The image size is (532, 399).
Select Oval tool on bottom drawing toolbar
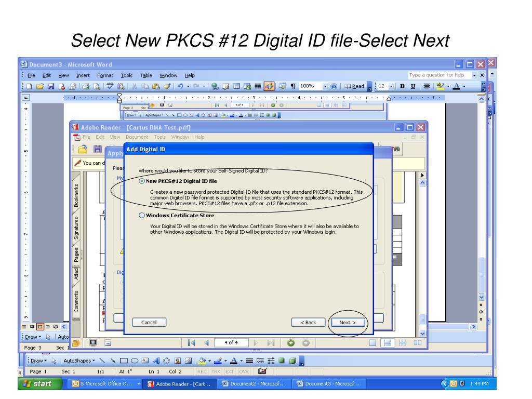tap(135, 361)
